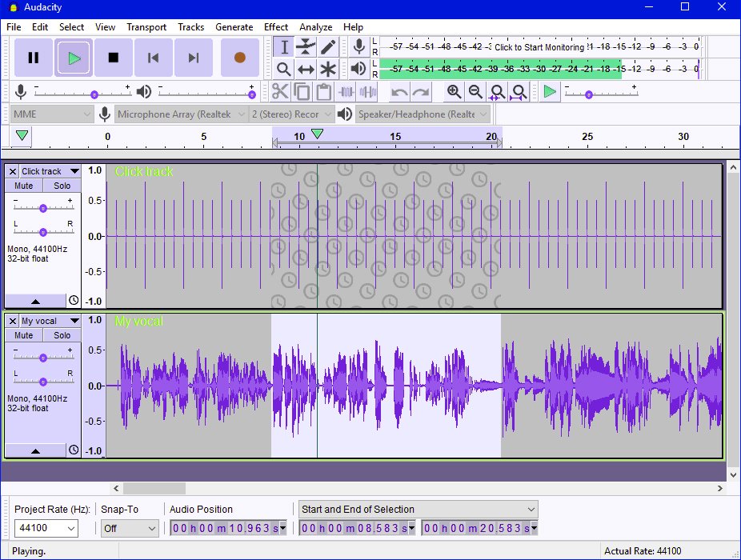Skip to End of the project
Image resolution: width=741 pixels, height=560 pixels.
click(194, 58)
